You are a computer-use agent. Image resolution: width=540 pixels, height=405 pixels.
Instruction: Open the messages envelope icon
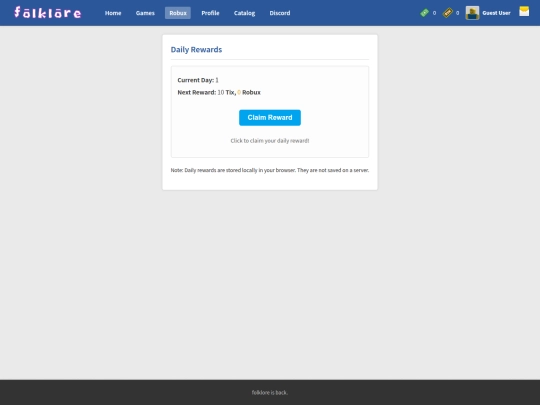[x=524, y=11]
